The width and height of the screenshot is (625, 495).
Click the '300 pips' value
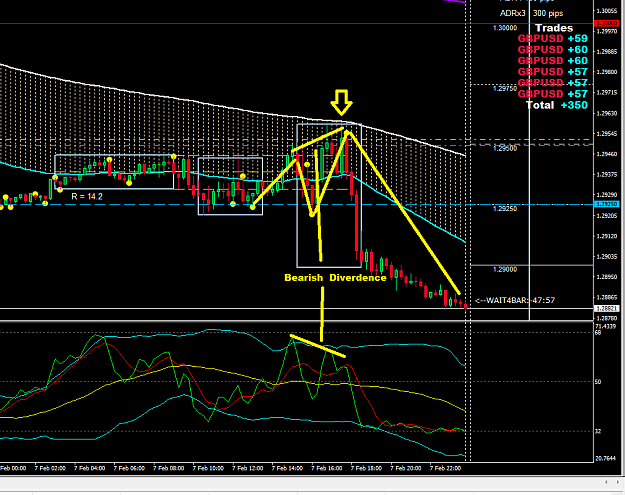[548, 13]
